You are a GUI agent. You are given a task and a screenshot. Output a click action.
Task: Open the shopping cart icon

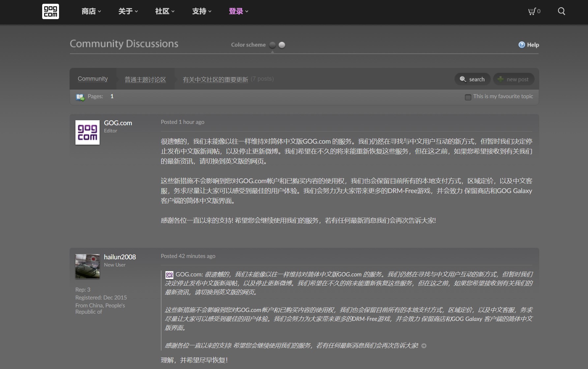[532, 12]
